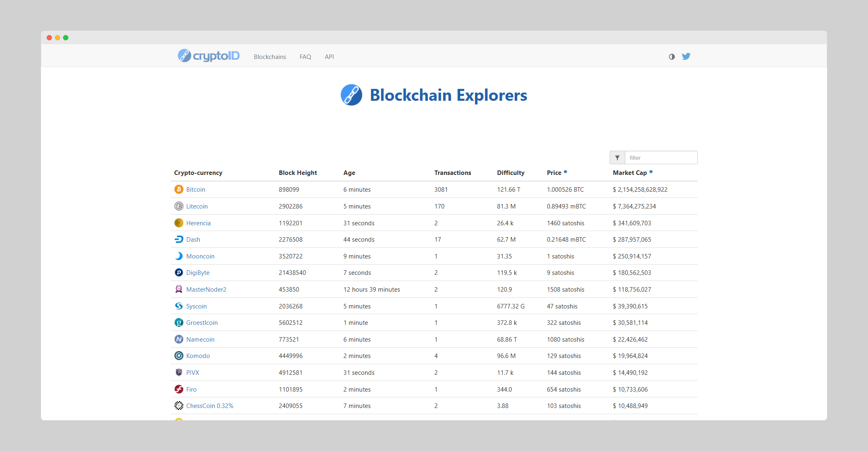This screenshot has width=868, height=451.
Task: Click the Mooncoin crescent icon
Action: point(179,256)
